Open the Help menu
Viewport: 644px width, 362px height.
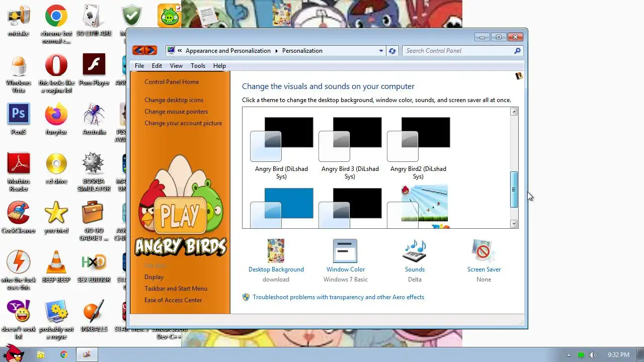219,66
